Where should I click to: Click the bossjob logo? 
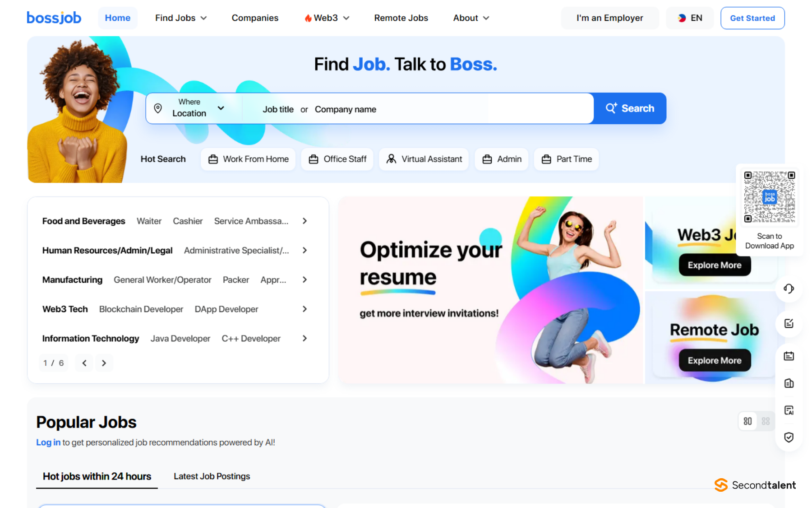click(x=54, y=18)
